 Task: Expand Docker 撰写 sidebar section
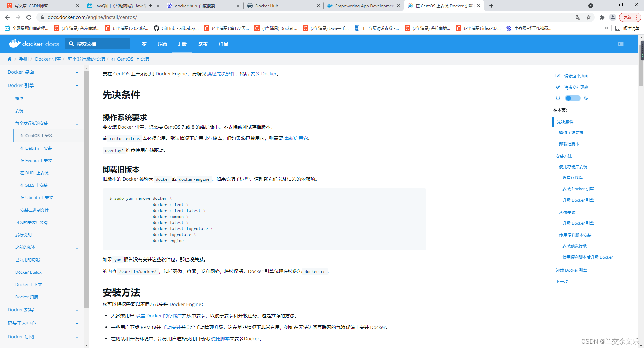(77, 310)
